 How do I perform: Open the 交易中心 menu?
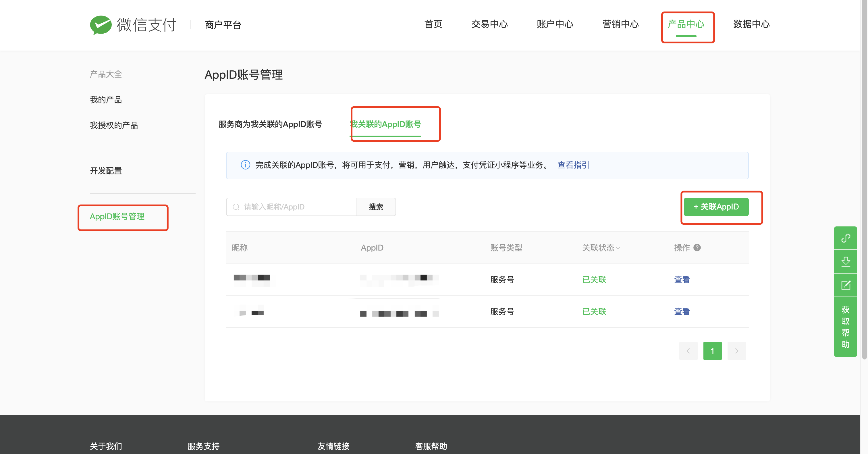point(489,24)
